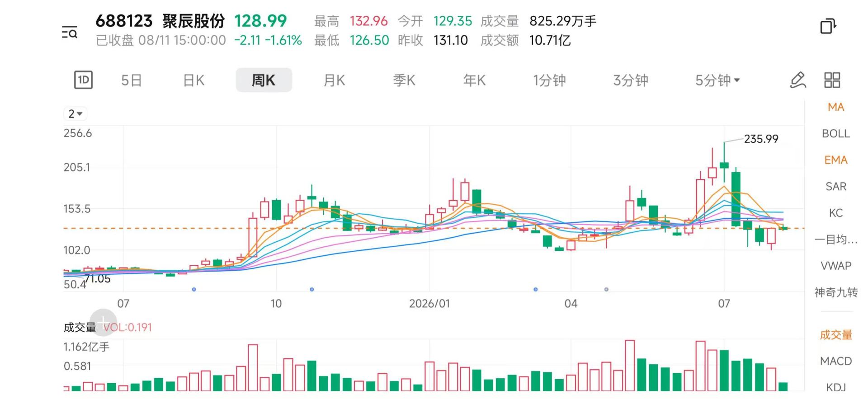Open the stock search list icon

pyautogui.click(x=70, y=33)
